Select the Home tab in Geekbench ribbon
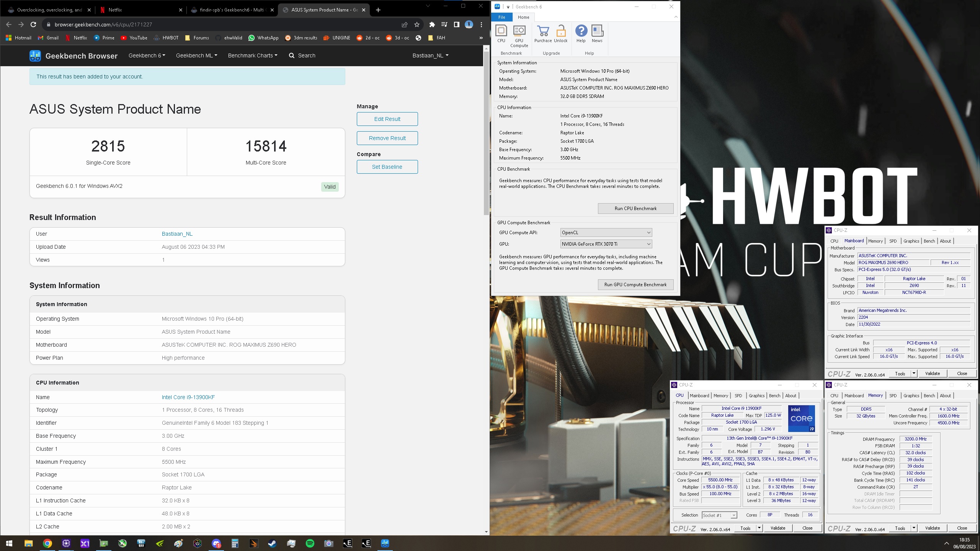980x551 pixels. (x=524, y=17)
